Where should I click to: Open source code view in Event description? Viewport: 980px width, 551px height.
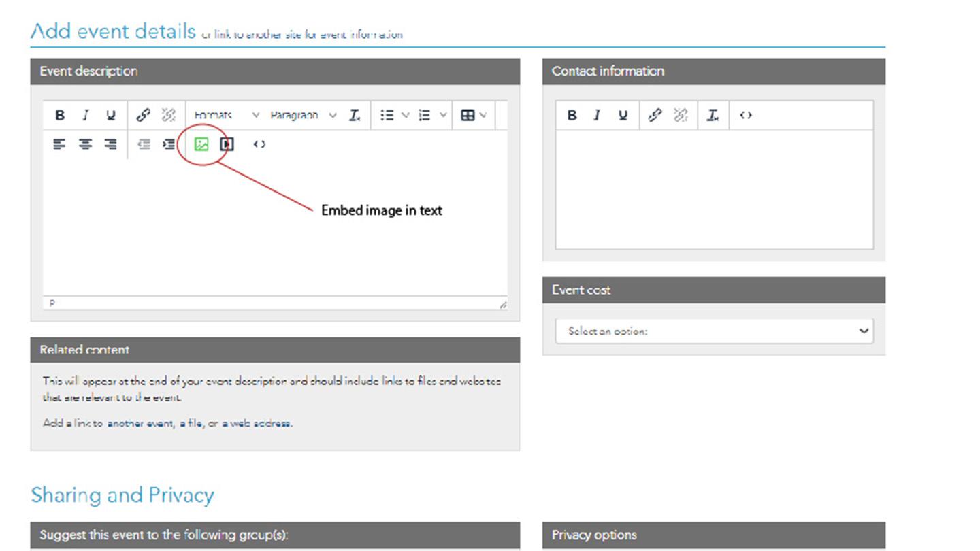pos(259,144)
